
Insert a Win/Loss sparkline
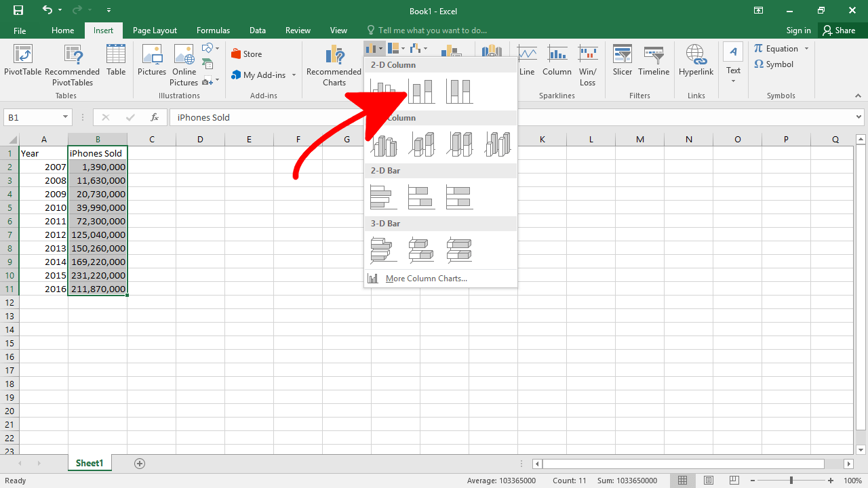coord(588,66)
